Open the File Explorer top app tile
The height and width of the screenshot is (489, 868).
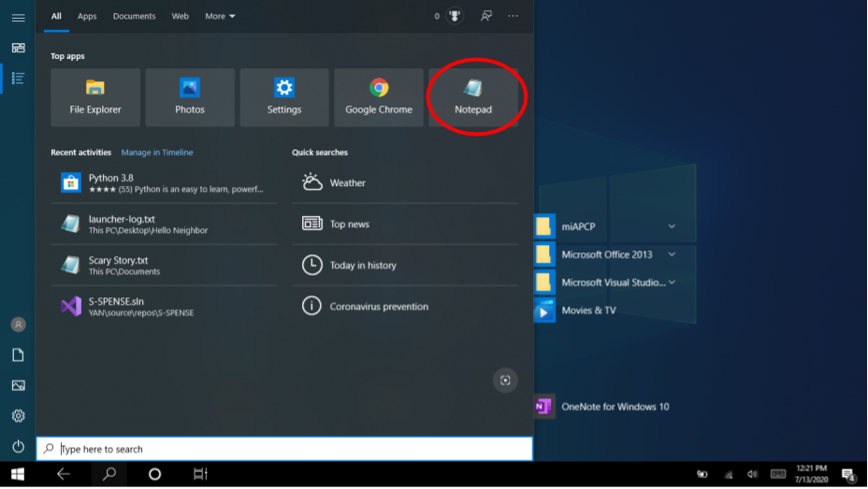pos(95,97)
